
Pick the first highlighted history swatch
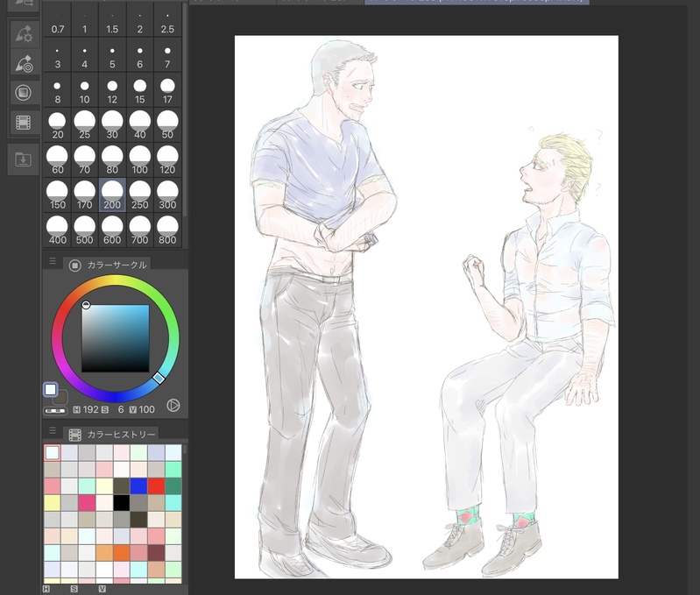point(53,453)
